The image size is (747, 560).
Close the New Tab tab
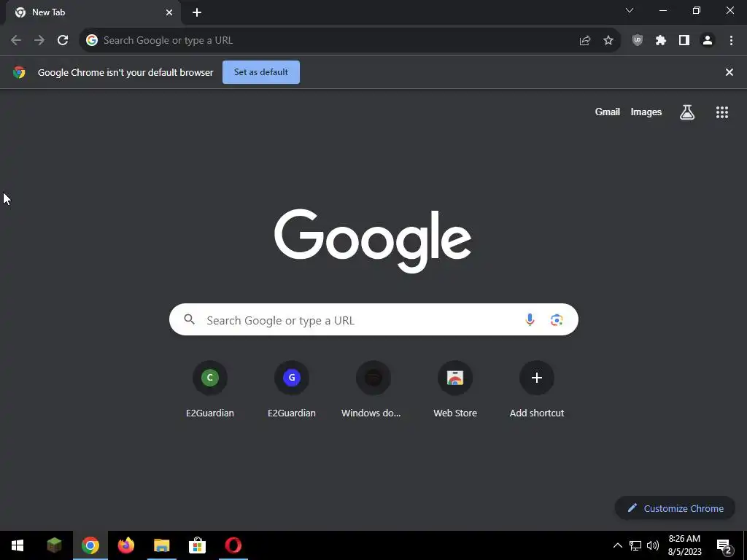click(x=169, y=12)
